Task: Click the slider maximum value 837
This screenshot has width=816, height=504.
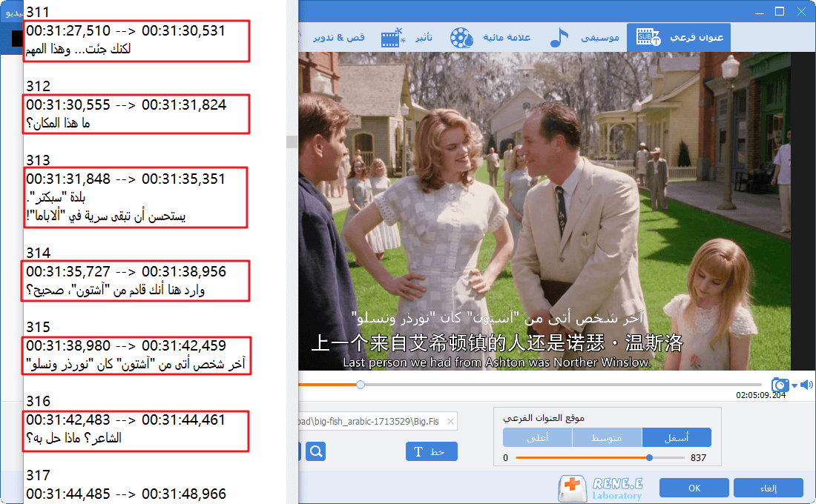Action: [698, 458]
